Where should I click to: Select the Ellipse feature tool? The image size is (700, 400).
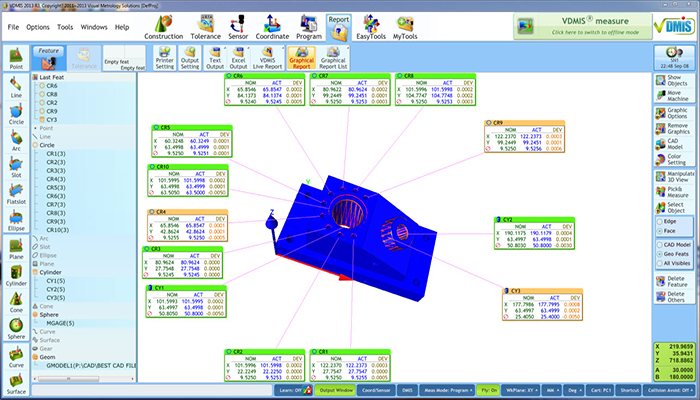(17, 221)
